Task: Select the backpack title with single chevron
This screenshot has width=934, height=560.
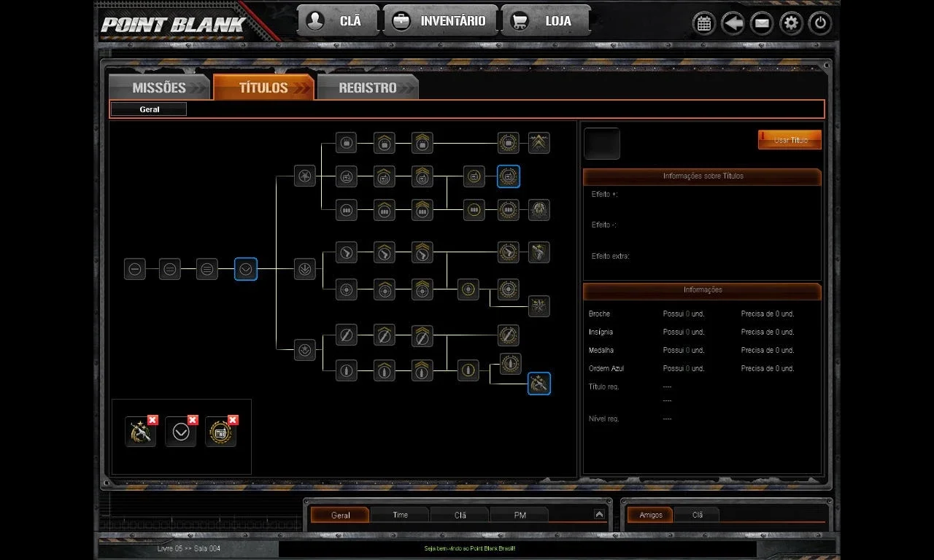Action: tap(385, 143)
